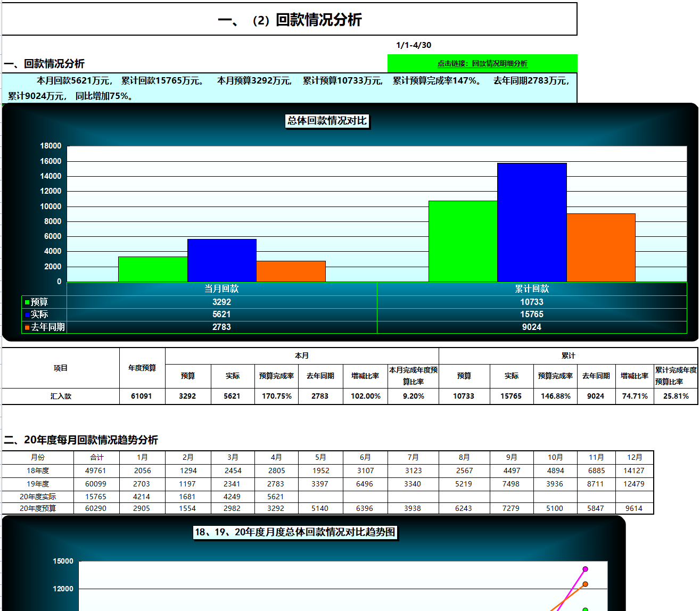Click the magenta data point on the trend line
The width and height of the screenshot is (700, 611).
(585, 569)
